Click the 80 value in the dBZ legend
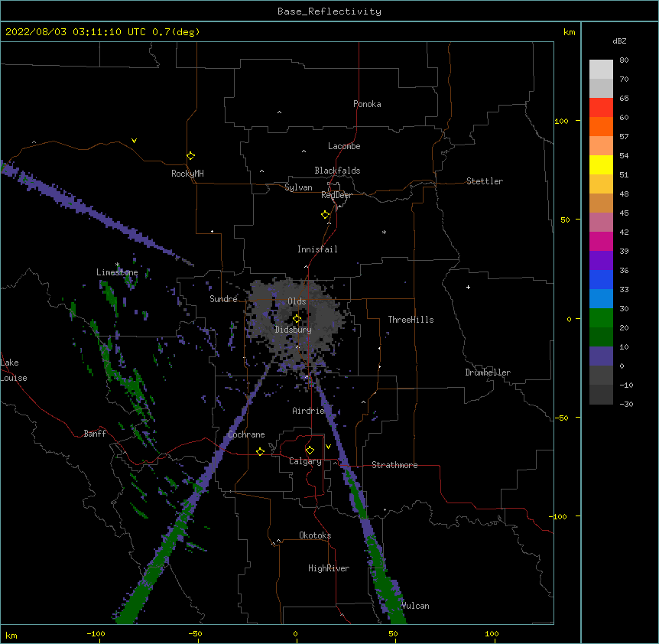 [x=624, y=60]
